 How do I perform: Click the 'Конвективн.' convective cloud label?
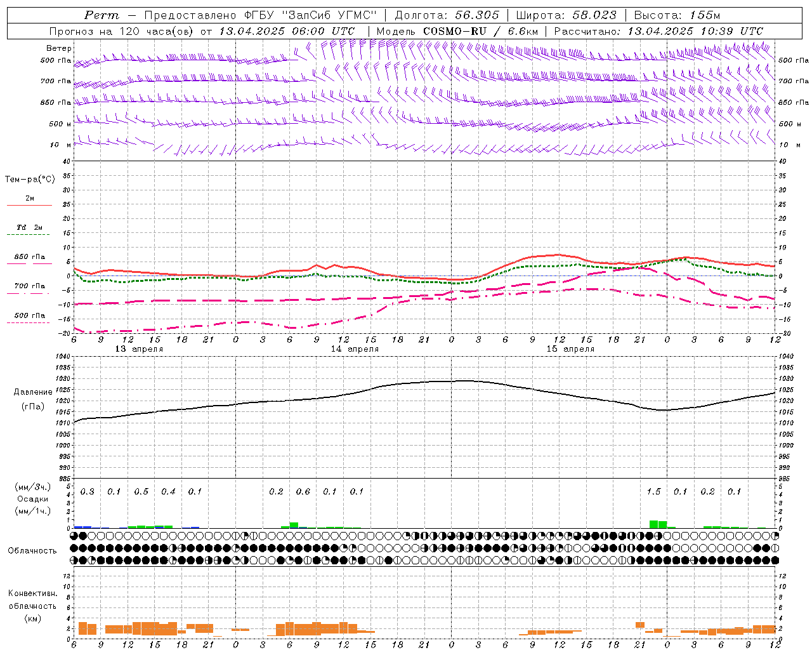pyautogui.click(x=32, y=594)
